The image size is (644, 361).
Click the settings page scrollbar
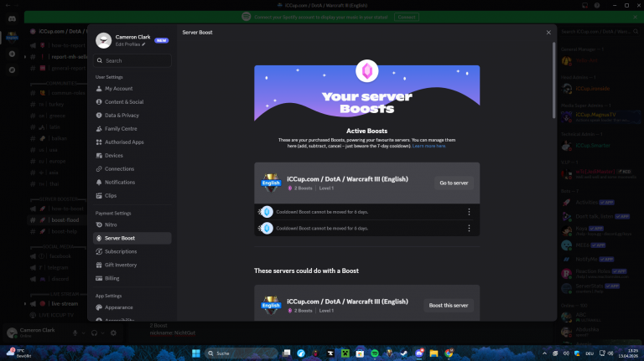click(x=553, y=80)
